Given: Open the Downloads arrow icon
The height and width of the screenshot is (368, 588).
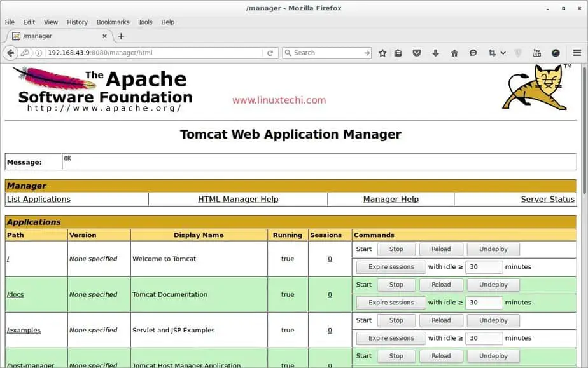Looking at the screenshot, I should [435, 53].
